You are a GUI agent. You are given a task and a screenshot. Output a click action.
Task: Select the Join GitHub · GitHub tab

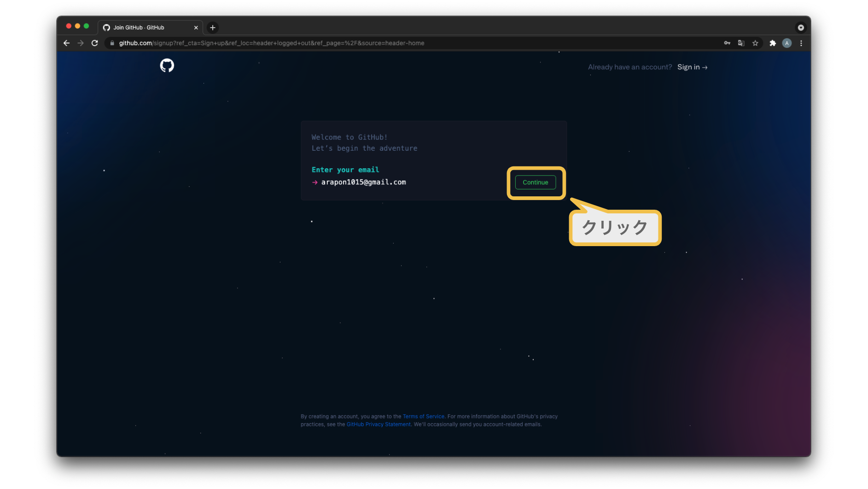(x=150, y=28)
